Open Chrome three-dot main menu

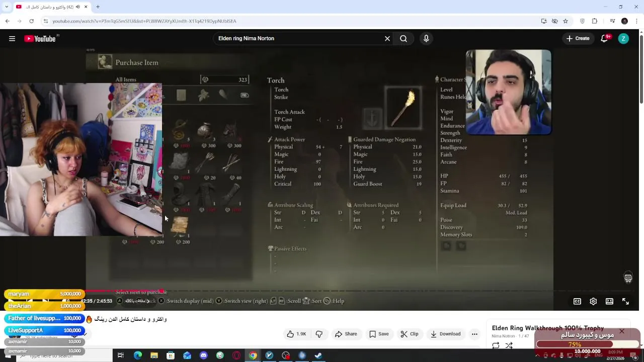point(636,21)
